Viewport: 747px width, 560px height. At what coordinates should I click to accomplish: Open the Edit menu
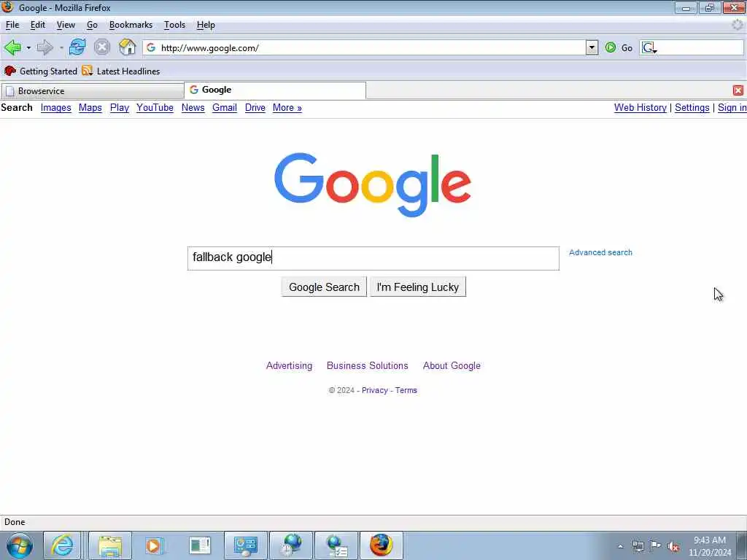38,25
